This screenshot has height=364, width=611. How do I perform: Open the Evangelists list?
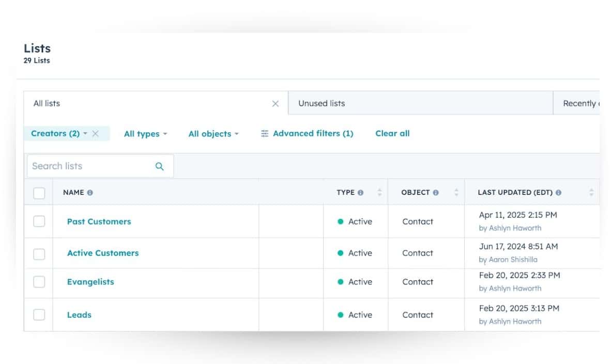pos(90,282)
